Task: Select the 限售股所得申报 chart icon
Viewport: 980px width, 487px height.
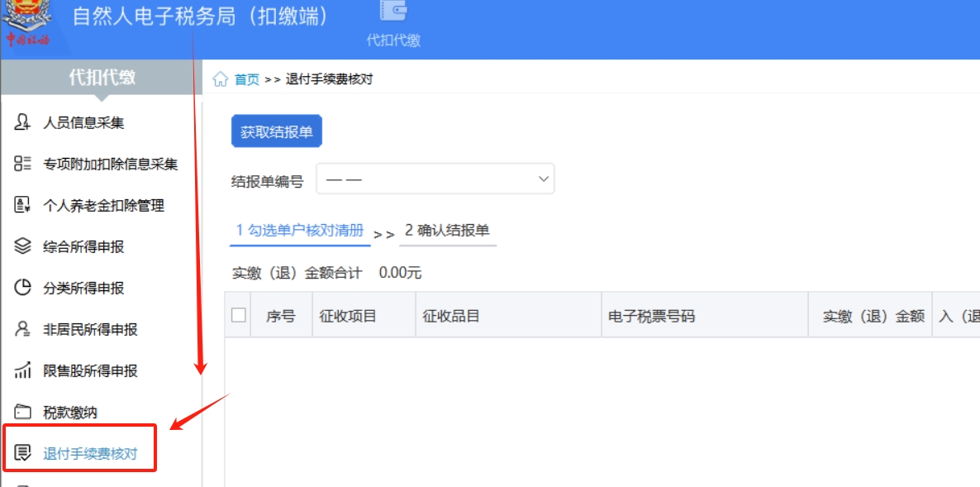Action: tap(23, 370)
